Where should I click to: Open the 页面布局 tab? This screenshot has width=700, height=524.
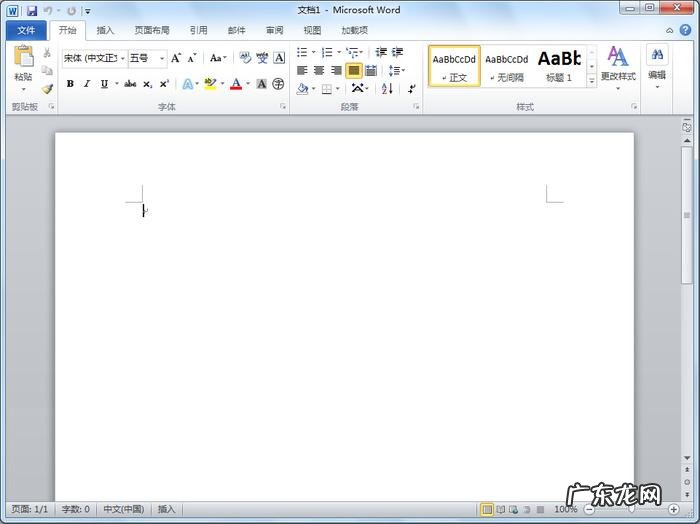coord(152,30)
